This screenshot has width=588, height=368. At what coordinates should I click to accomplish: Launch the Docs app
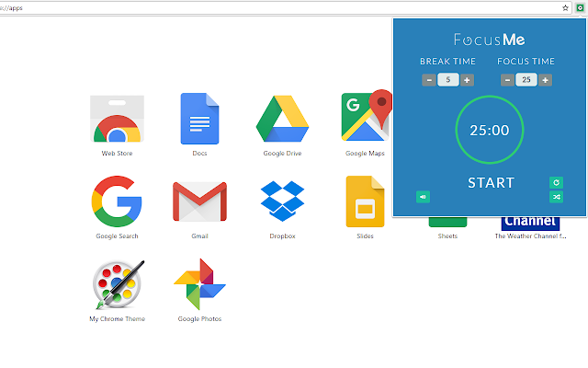[x=199, y=119]
